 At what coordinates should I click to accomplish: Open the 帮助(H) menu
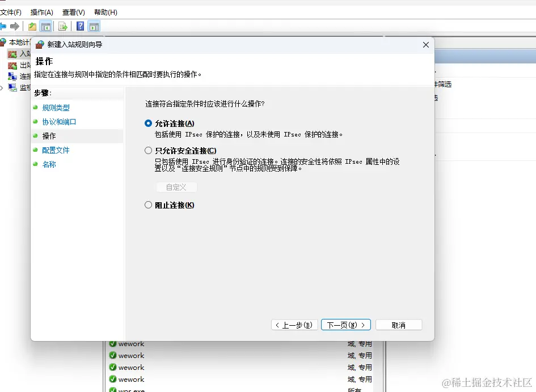(105, 12)
